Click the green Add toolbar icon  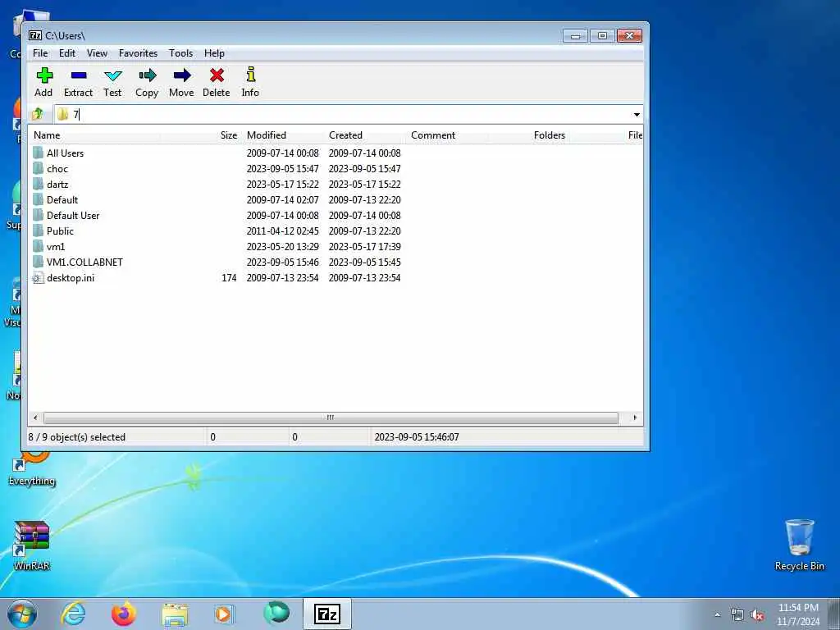(44, 75)
